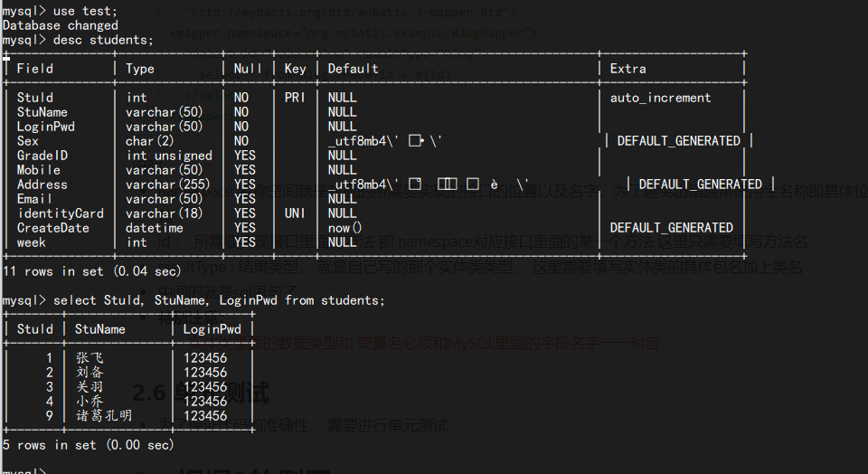This screenshot has height=474, width=868.
Task: Select the 'CreateDate' field name
Action: point(53,228)
